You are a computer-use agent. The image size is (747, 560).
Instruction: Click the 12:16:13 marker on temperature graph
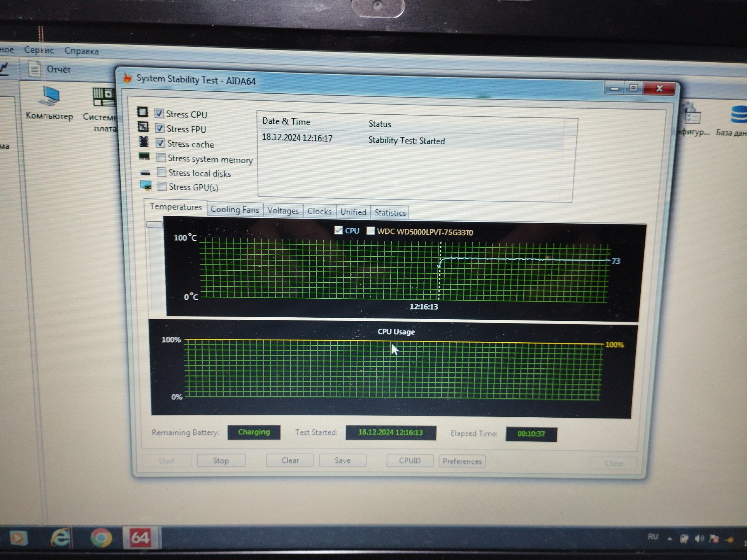click(424, 306)
